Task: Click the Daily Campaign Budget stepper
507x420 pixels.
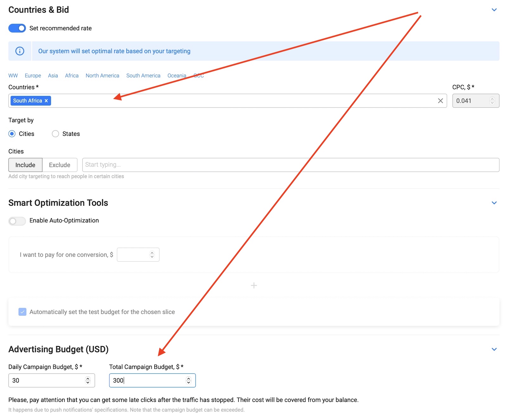Action: (88, 380)
